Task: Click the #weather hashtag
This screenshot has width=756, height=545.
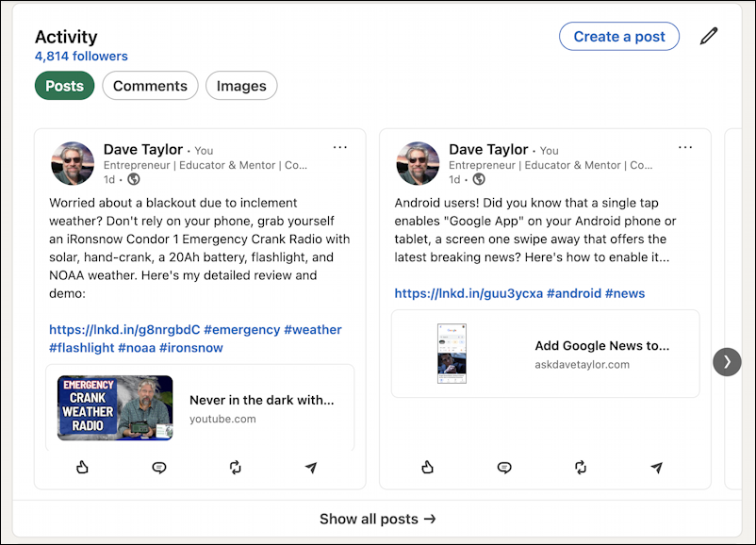Action: point(313,330)
